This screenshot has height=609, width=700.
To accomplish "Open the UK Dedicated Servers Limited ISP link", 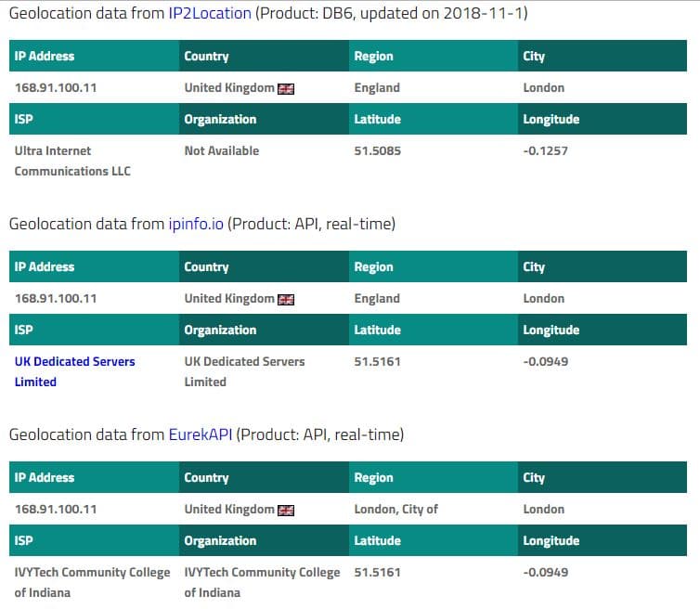I will 74,371.
